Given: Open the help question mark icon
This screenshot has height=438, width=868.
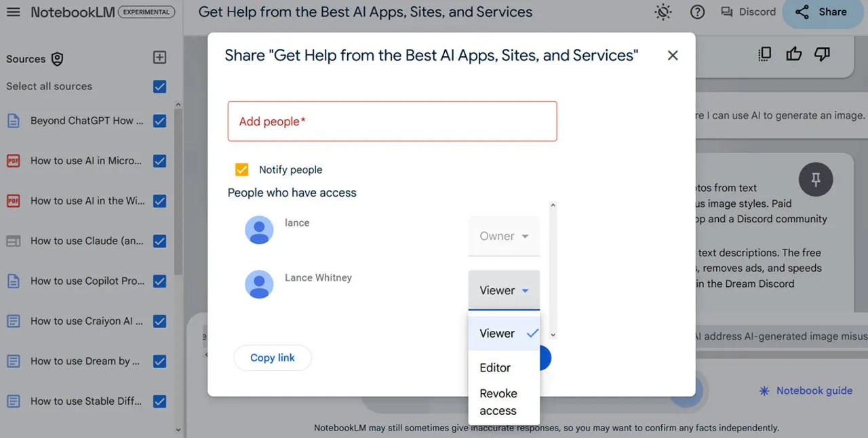Looking at the screenshot, I should point(697,12).
